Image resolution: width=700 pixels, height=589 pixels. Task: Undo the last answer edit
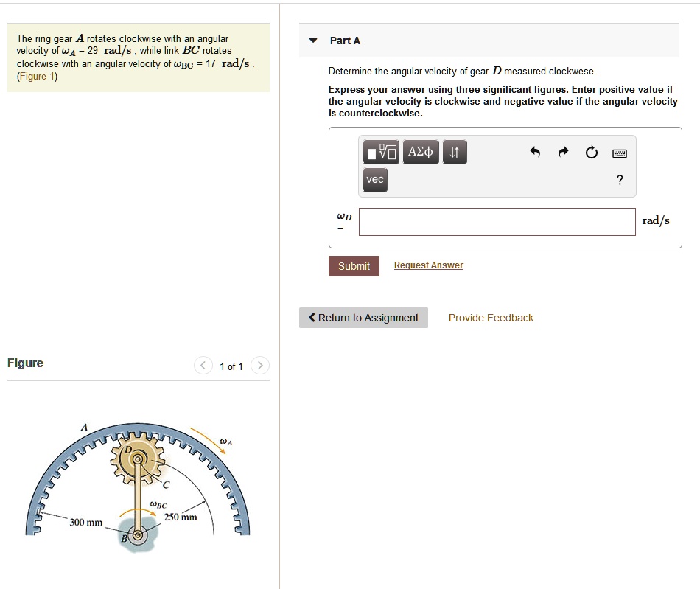point(536,153)
